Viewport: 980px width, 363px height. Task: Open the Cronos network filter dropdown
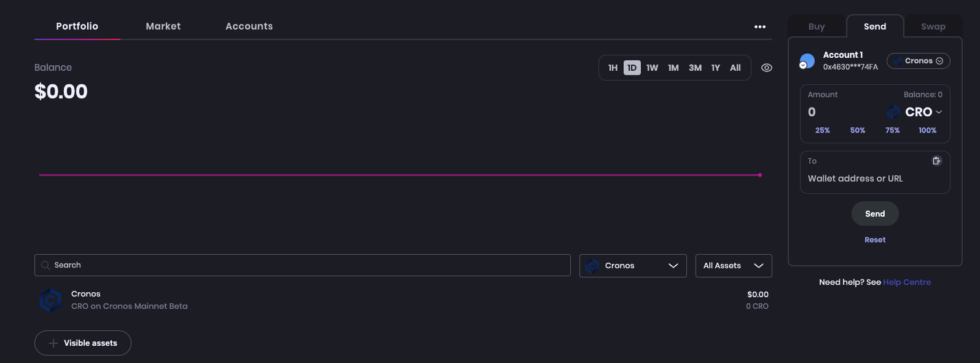(x=632, y=266)
